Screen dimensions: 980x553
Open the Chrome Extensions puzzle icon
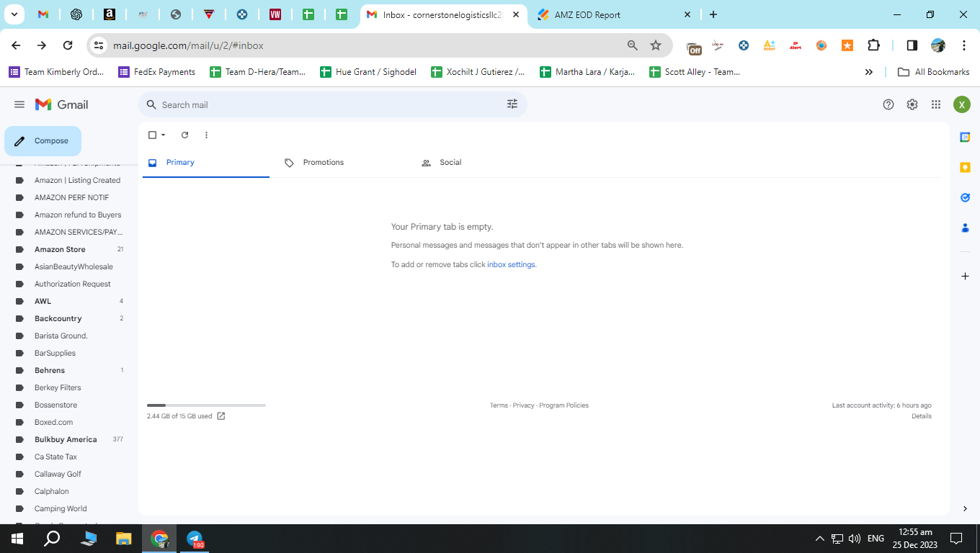coord(873,45)
